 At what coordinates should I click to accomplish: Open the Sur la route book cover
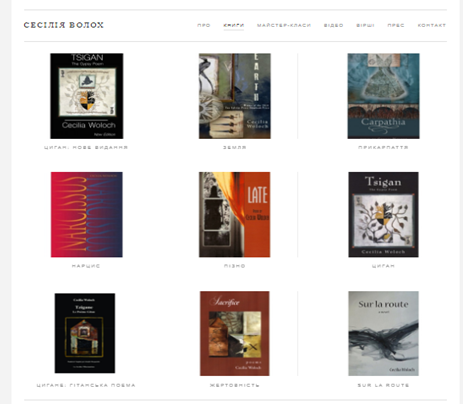click(383, 333)
